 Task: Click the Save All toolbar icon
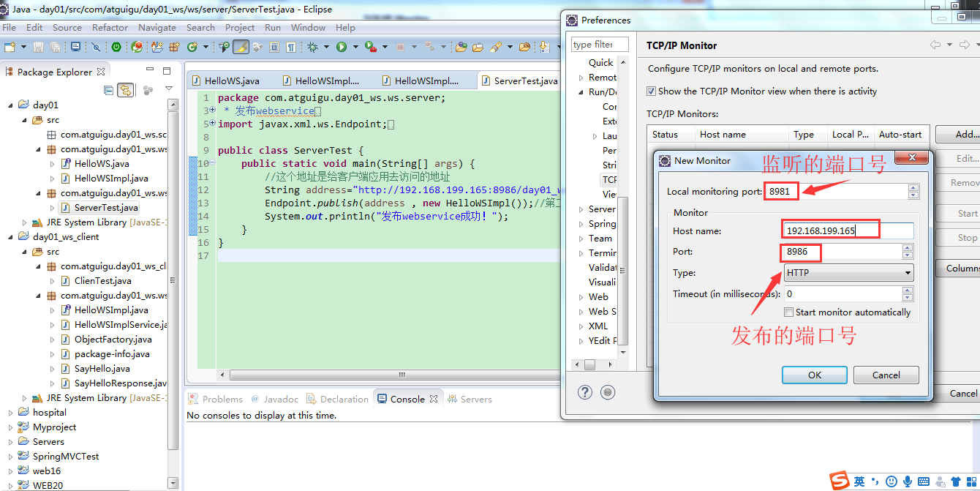[x=55, y=47]
